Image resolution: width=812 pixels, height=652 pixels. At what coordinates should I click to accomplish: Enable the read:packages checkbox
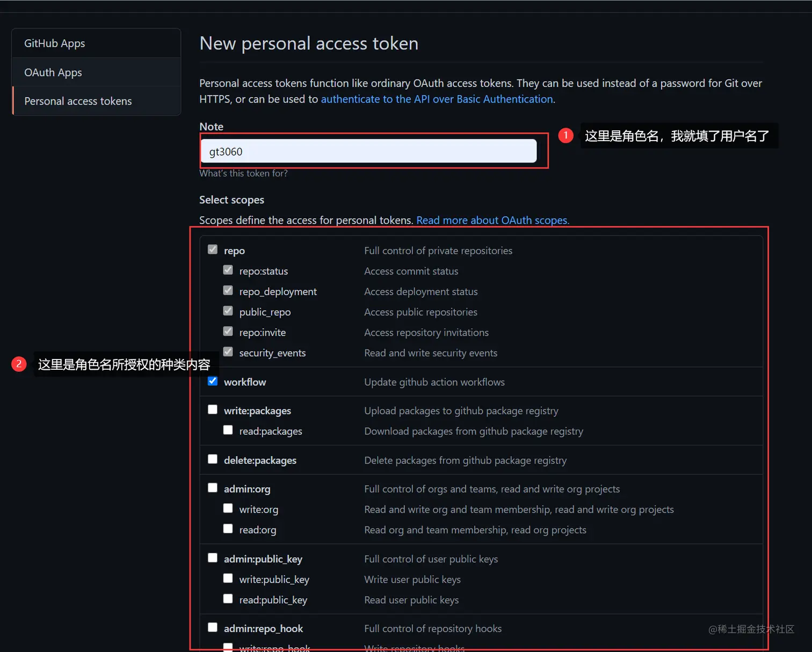(x=228, y=430)
